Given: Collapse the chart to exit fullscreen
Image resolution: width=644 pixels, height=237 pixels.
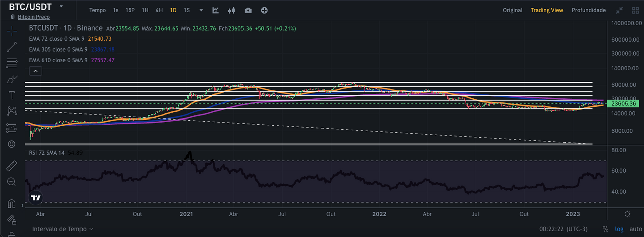Looking at the screenshot, I should coord(619,10).
